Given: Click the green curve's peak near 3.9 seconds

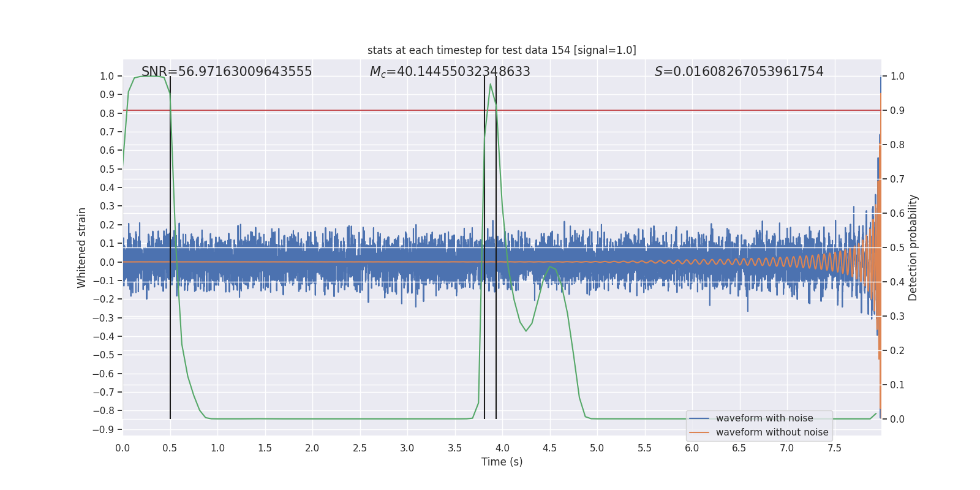Looking at the screenshot, I should [490, 85].
